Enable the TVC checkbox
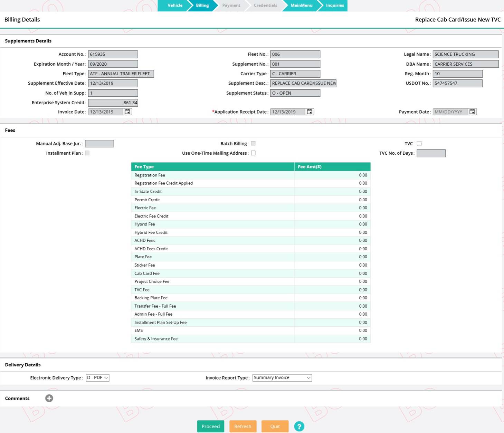 [x=419, y=143]
